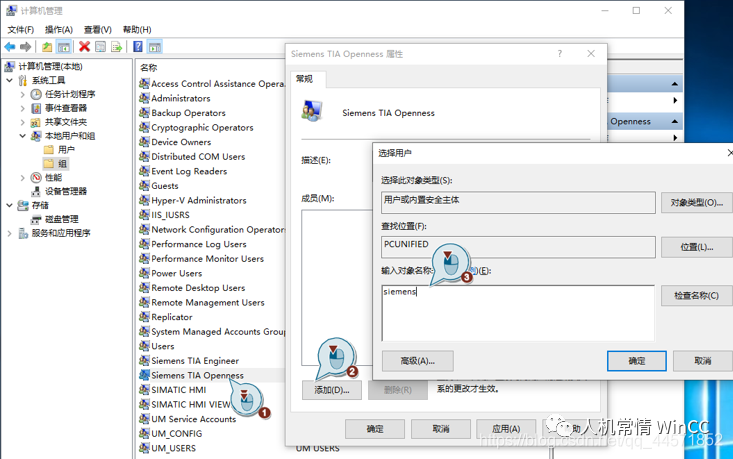Expand the 性能 tree node
The image size is (733, 459).
click(22, 178)
